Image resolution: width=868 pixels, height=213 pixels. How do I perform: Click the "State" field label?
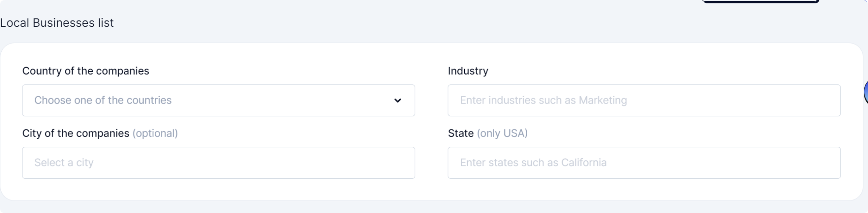(461, 133)
